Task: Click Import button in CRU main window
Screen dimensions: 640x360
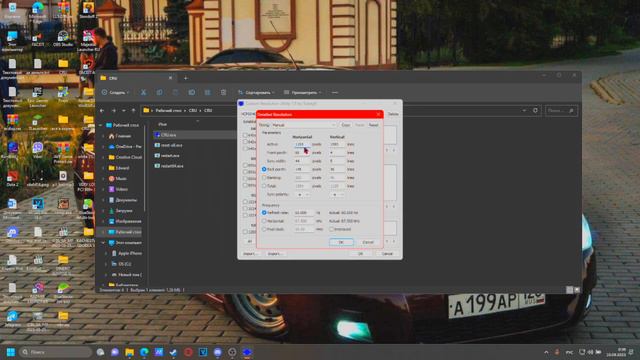Action: pyautogui.click(x=250, y=254)
